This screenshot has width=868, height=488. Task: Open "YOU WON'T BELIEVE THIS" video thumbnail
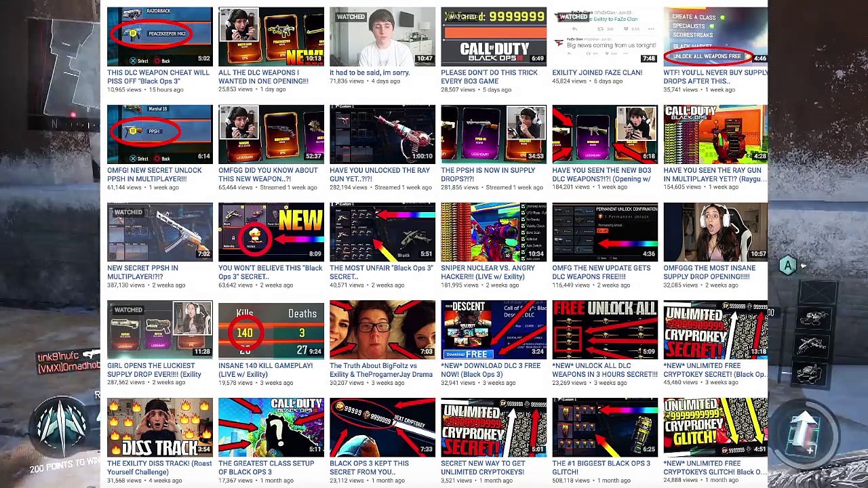pos(271,232)
